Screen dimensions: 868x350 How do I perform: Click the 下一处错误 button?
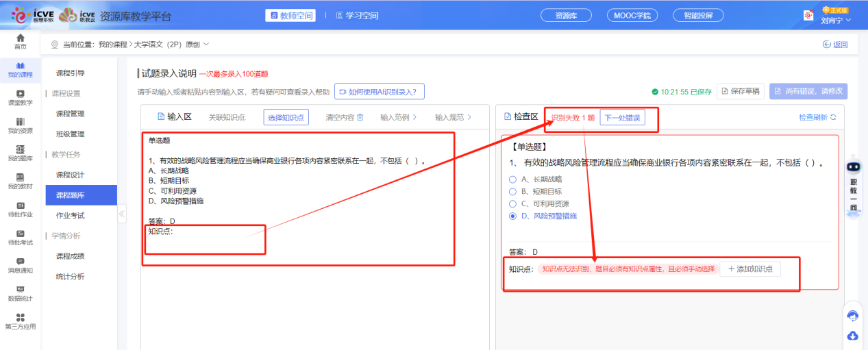pyautogui.click(x=622, y=118)
